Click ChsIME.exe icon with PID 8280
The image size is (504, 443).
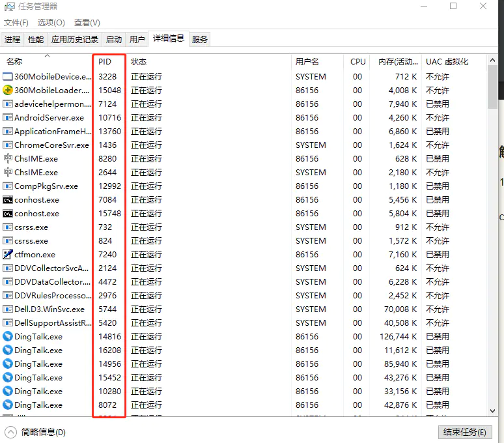[x=8, y=158]
